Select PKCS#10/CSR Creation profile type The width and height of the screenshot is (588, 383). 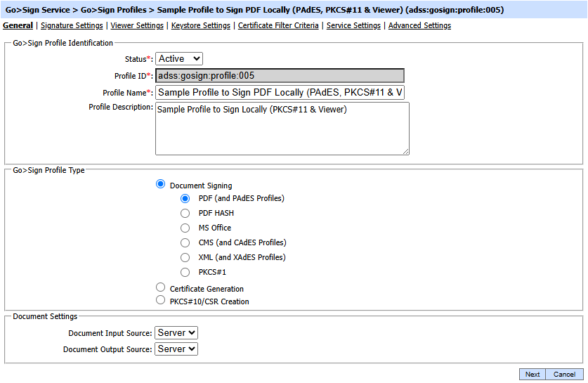click(x=161, y=300)
